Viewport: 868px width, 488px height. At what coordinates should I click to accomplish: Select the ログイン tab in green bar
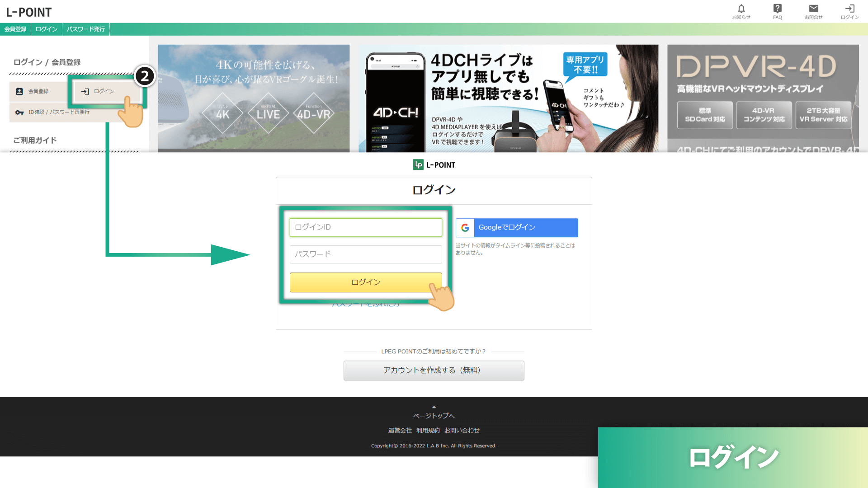point(47,29)
